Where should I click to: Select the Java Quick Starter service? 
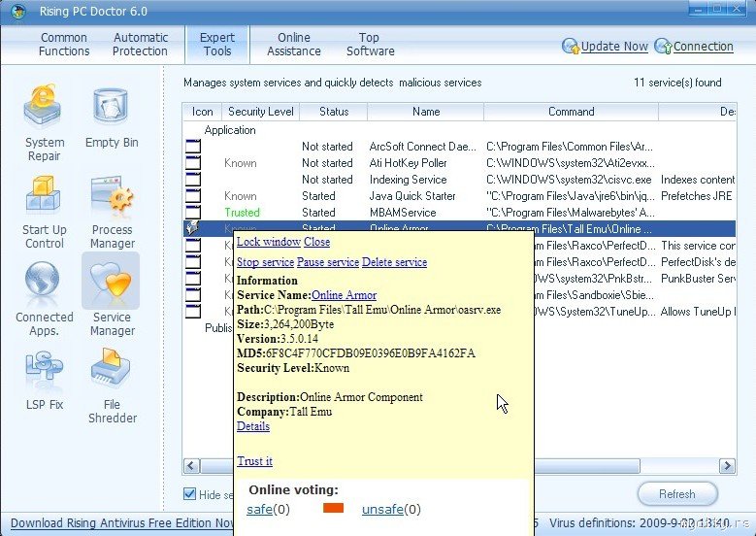tap(459, 195)
